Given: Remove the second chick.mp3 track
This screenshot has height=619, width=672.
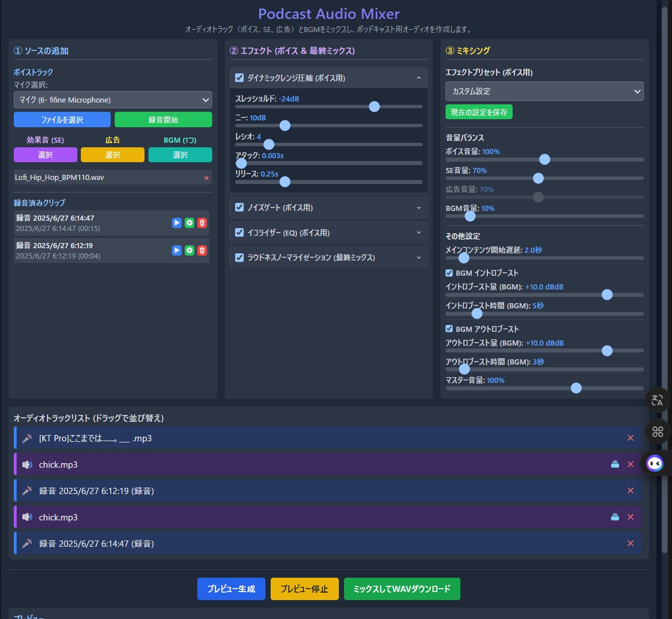Looking at the screenshot, I should 630,517.
